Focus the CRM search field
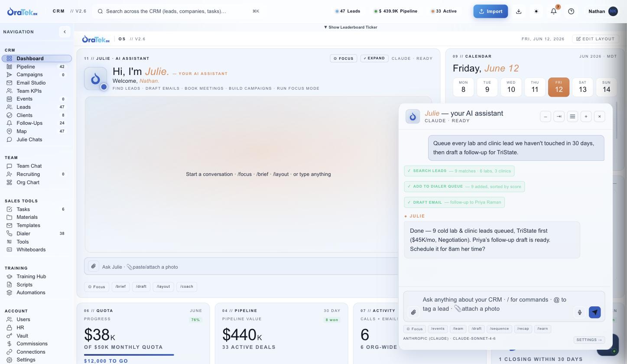The height and width of the screenshot is (364, 627). point(178,11)
